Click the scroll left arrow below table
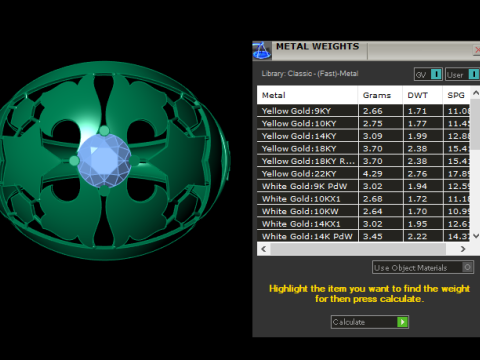This screenshot has width=480, height=360. [264, 249]
